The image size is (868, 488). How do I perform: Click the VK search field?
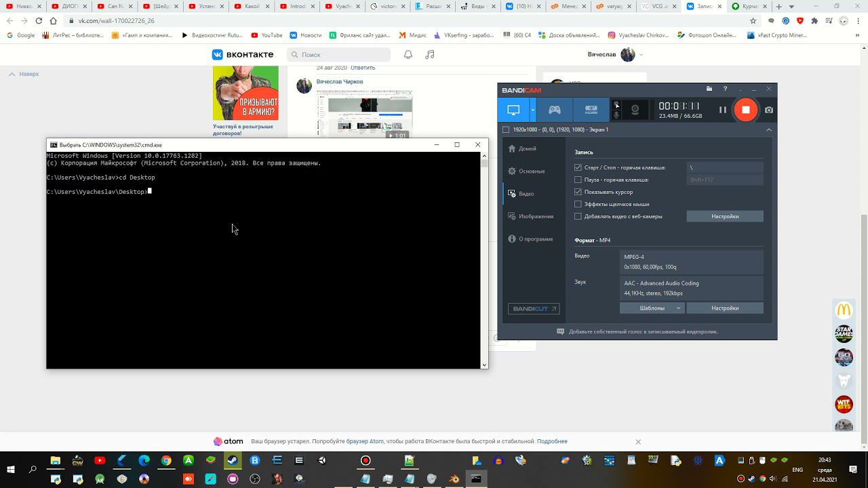click(x=338, y=55)
